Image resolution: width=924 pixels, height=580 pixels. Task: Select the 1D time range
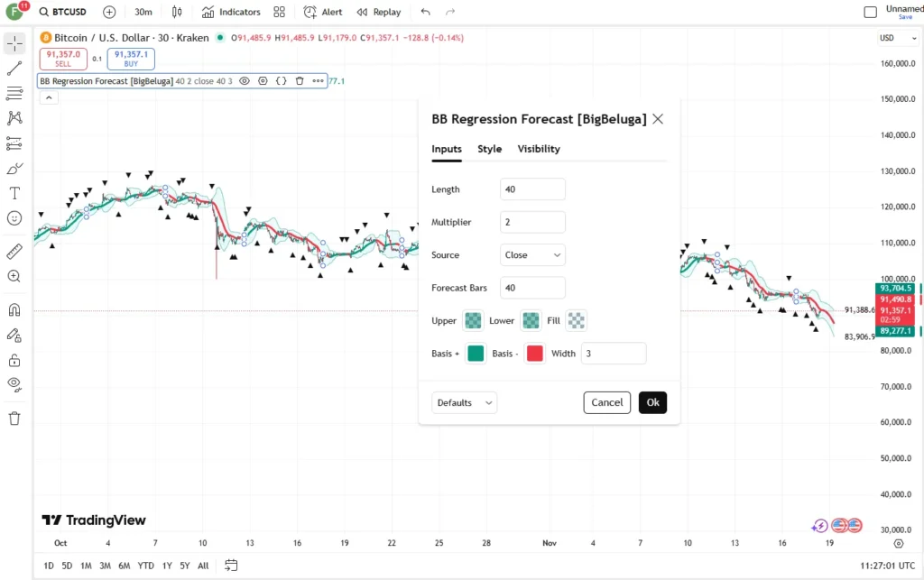click(49, 566)
